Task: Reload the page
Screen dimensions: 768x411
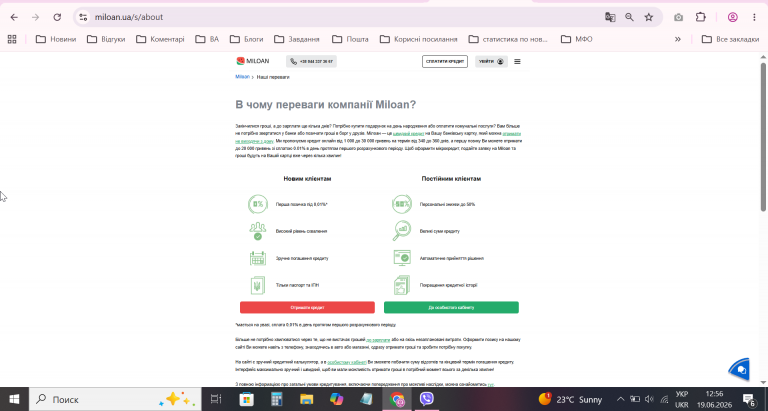Action: point(57,17)
